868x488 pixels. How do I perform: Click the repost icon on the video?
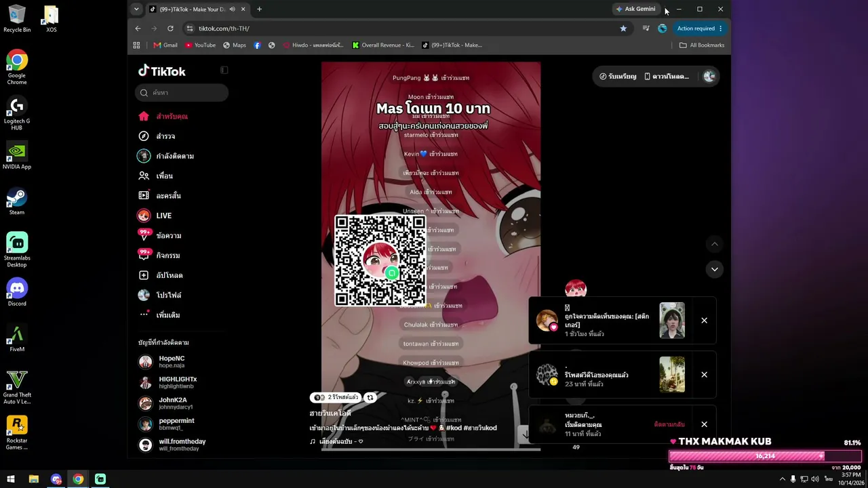pyautogui.click(x=370, y=397)
